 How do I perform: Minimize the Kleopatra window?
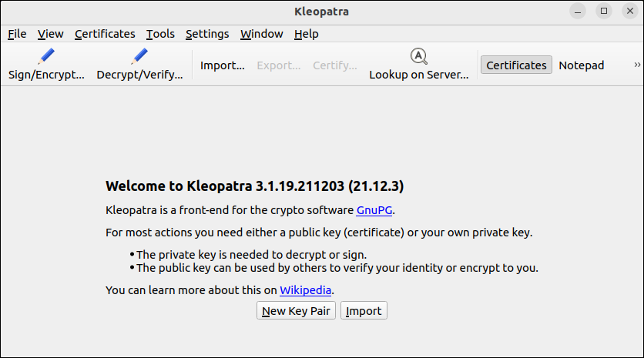tap(578, 11)
